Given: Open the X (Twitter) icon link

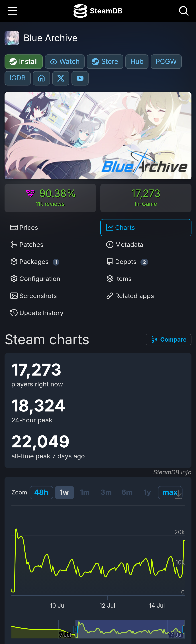Looking at the screenshot, I should [x=61, y=78].
